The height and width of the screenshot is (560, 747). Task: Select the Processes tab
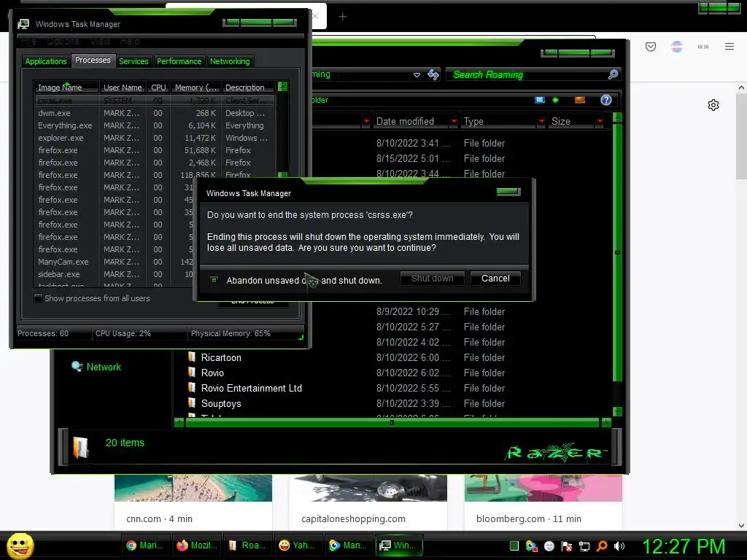click(x=93, y=60)
